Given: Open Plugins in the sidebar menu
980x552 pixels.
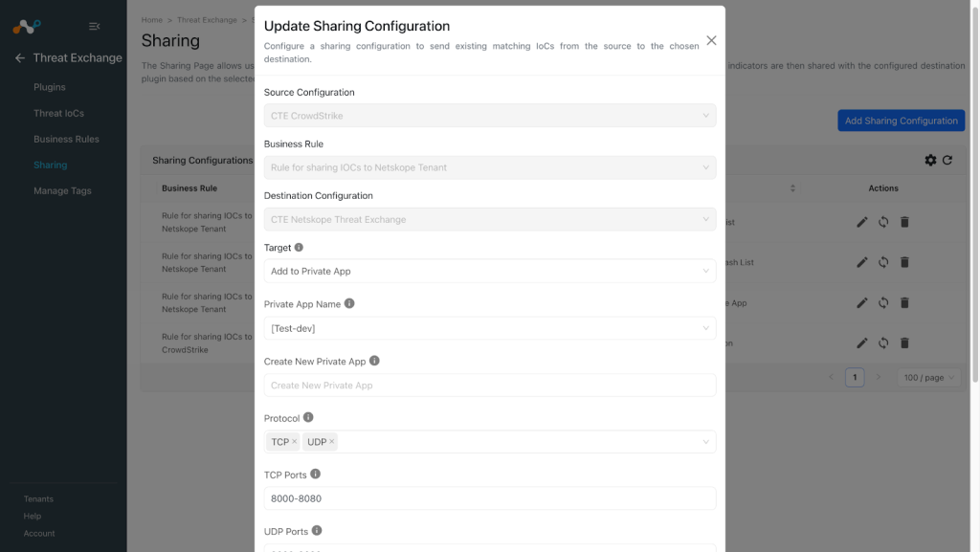Looking at the screenshot, I should coord(50,87).
